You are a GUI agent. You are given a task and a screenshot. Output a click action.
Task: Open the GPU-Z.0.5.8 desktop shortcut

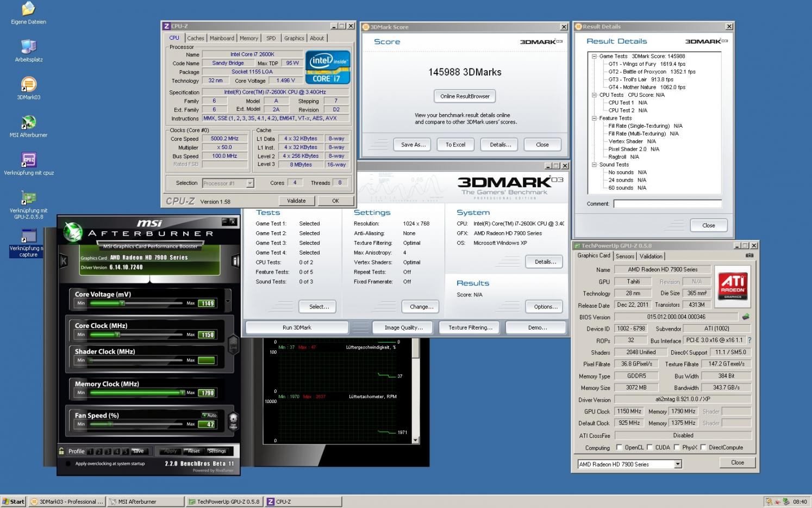click(28, 198)
